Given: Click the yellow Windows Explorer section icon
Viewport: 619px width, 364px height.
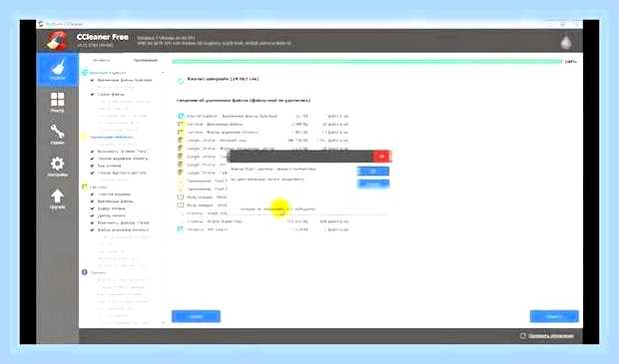Looking at the screenshot, I should pyautogui.click(x=84, y=137).
